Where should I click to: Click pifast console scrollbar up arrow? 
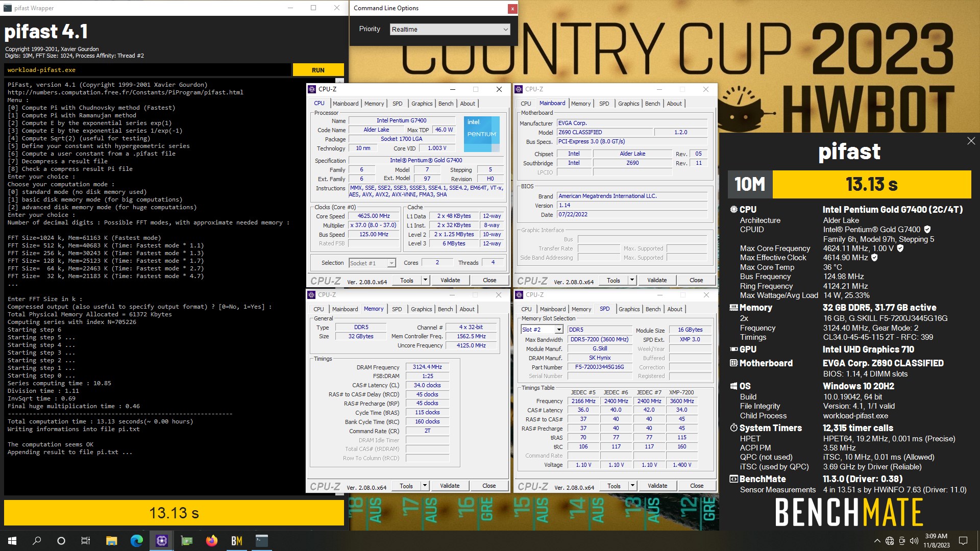point(339,80)
